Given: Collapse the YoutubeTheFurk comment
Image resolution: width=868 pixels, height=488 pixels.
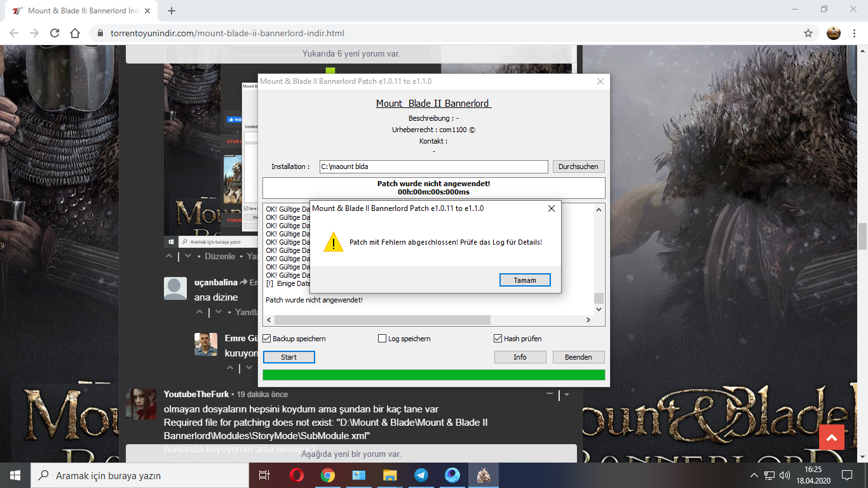Looking at the screenshot, I should coord(550,394).
